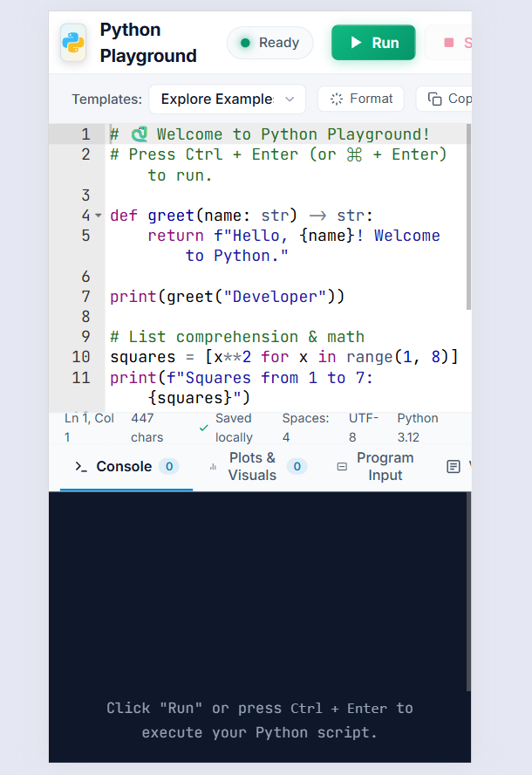The height and width of the screenshot is (775, 532).
Task: Click the 'squares =' code line
Action: tap(284, 357)
